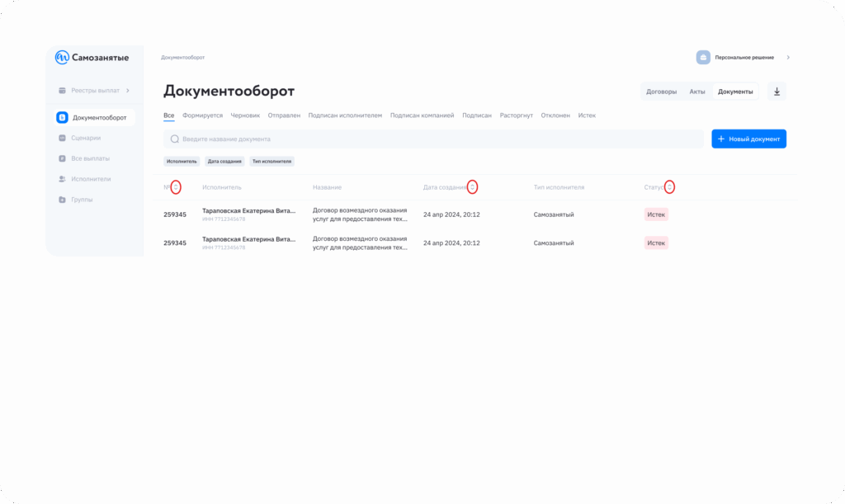Click the Самозанятые logo icon
Image resolution: width=845 pixels, height=504 pixels.
(x=62, y=58)
